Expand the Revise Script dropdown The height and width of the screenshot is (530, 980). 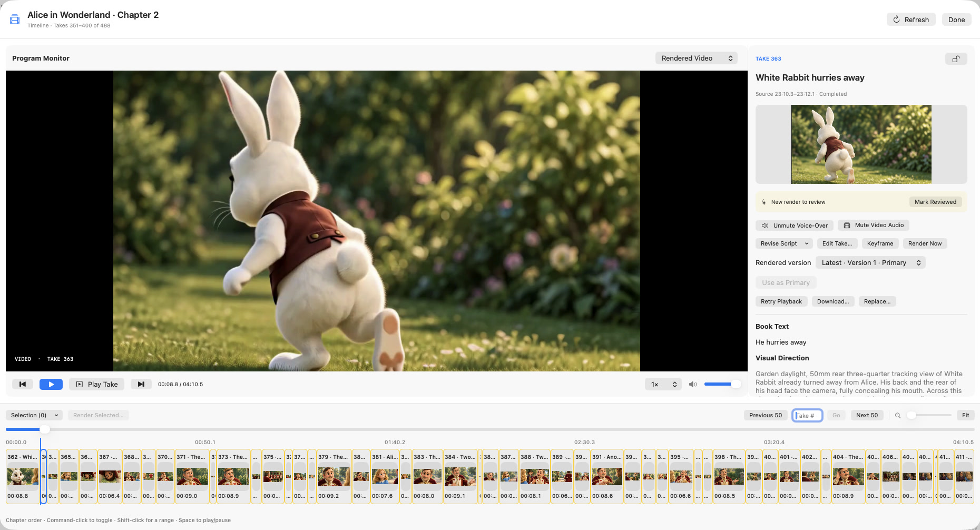click(x=784, y=243)
